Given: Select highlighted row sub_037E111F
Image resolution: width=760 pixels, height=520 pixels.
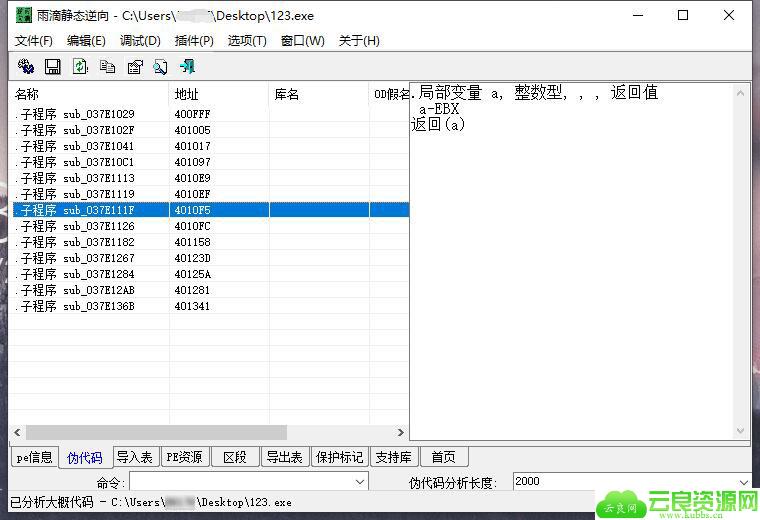Looking at the screenshot, I should pyautogui.click(x=209, y=210).
